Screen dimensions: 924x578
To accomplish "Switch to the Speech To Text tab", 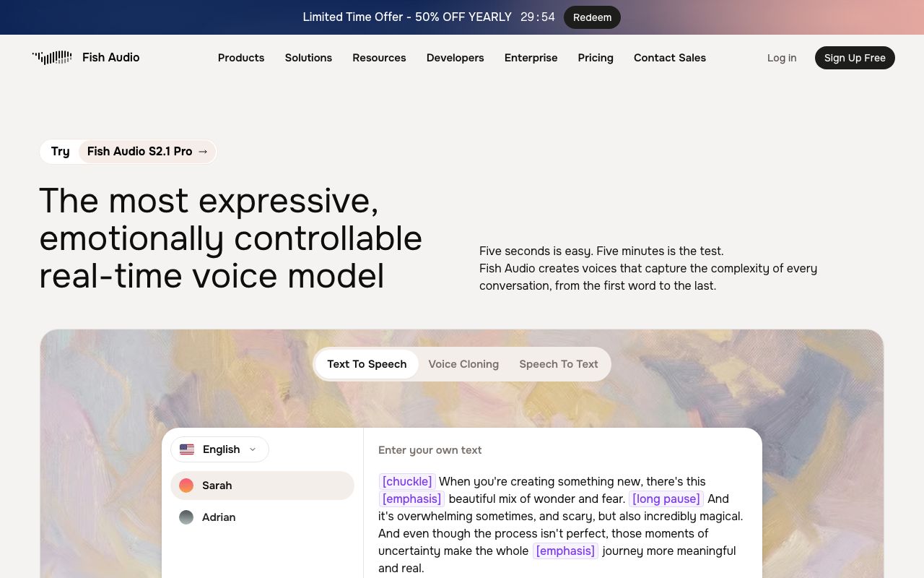I will point(559,364).
